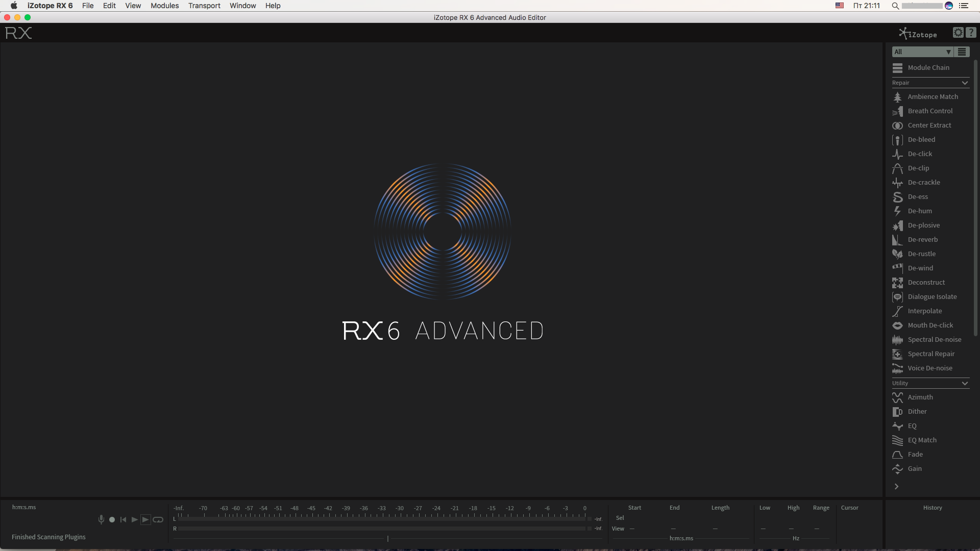Toggle play selection mode
Image resolution: width=980 pixels, height=551 pixels.
[145, 519]
